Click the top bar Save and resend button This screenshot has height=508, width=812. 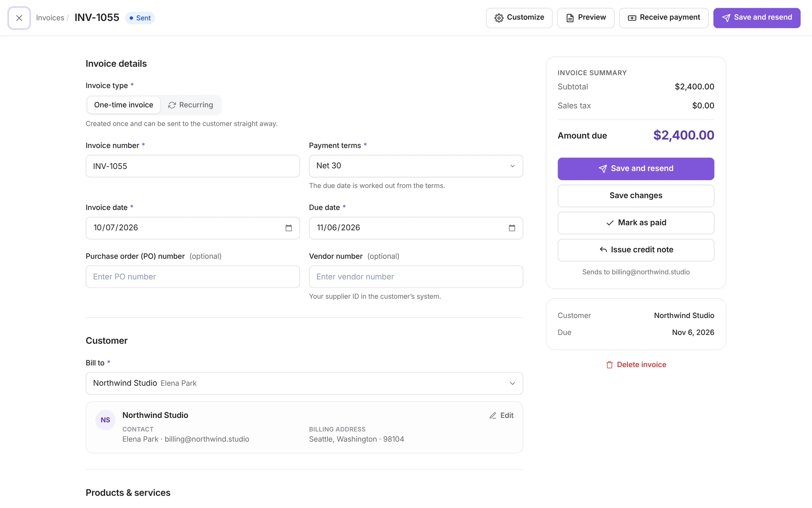pos(757,18)
